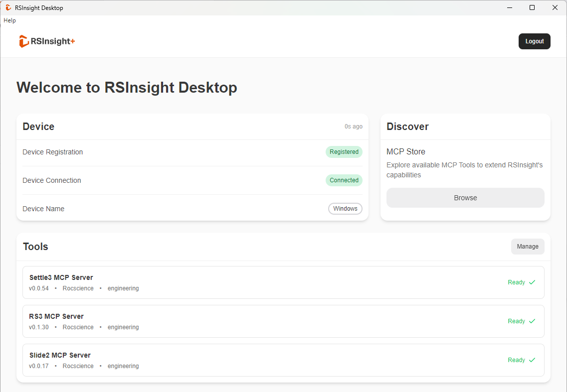The height and width of the screenshot is (392, 567).
Task: Click the Device Name label
Action: (43, 209)
